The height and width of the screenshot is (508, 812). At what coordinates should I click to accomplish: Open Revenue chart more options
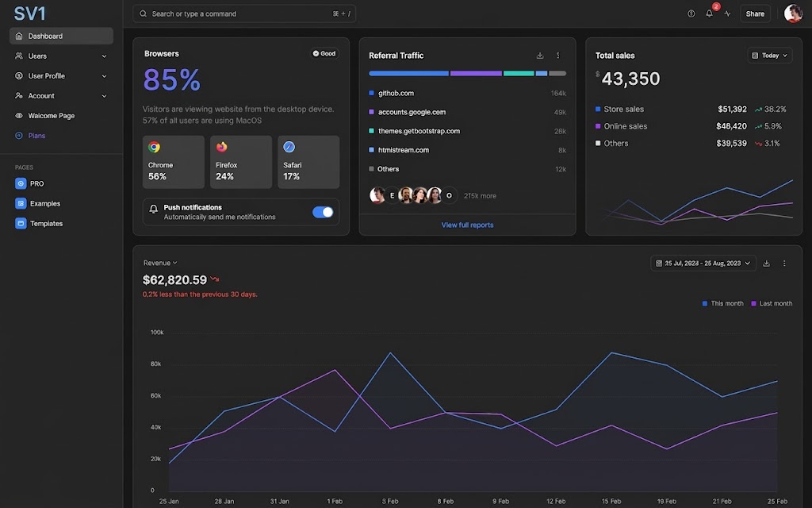784,264
